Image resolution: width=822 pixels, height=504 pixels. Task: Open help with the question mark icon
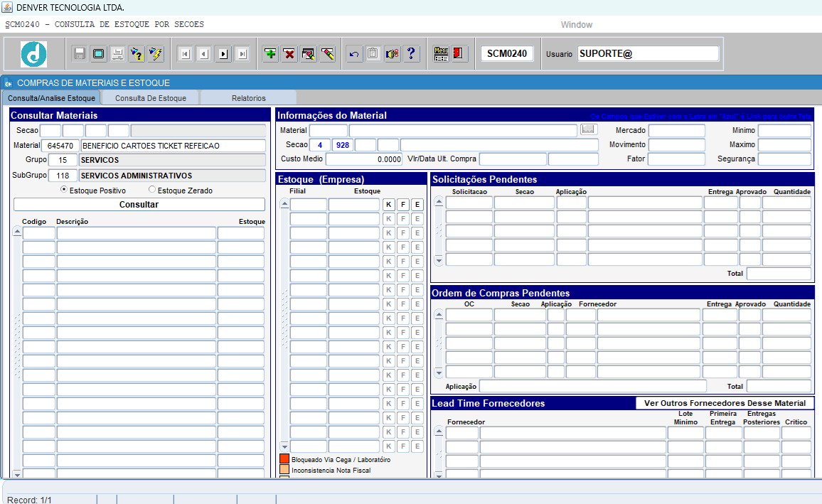click(x=412, y=53)
